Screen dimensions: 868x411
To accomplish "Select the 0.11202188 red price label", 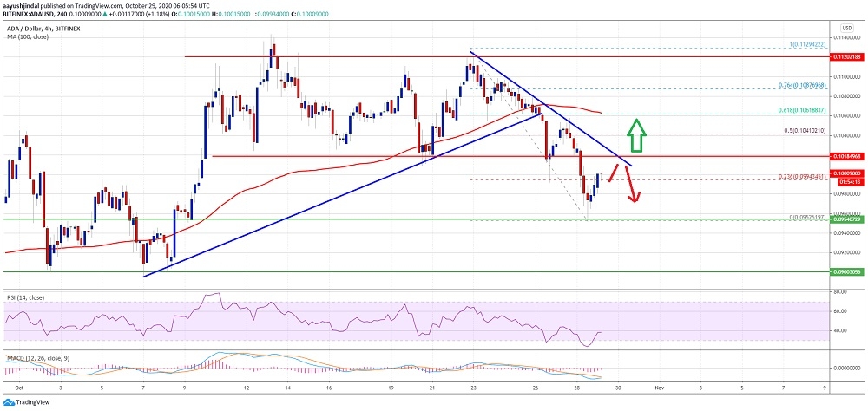I will pyautogui.click(x=845, y=57).
